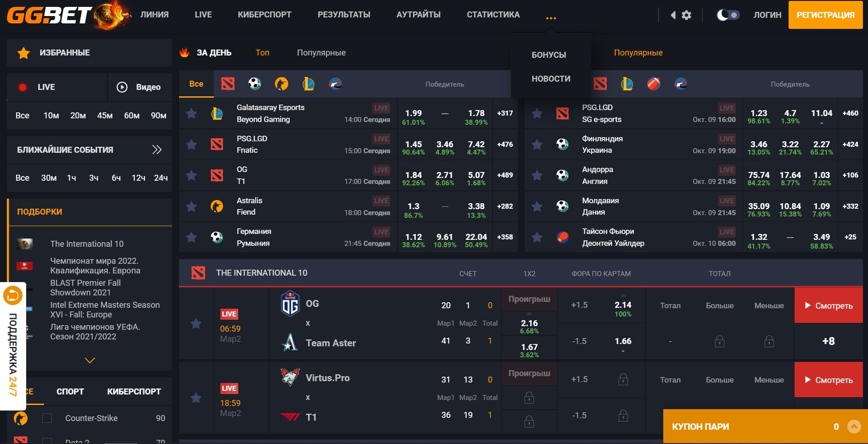
Task: Filter live events to 45м
Action: click(x=105, y=116)
